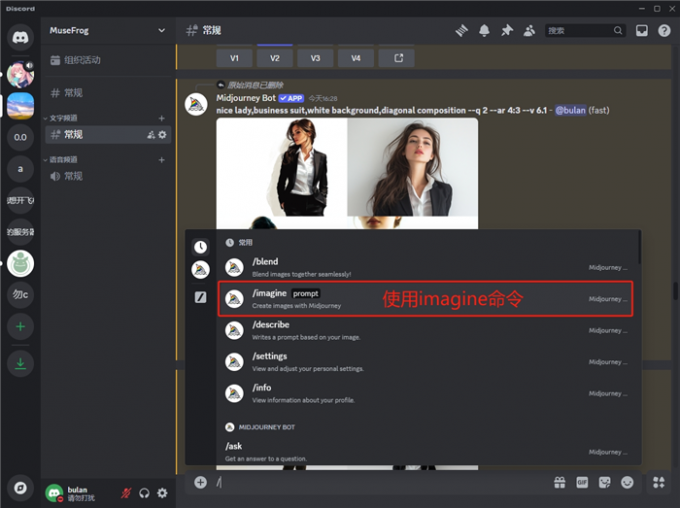
Task: Select the 0.0 server icon
Action: 20,138
